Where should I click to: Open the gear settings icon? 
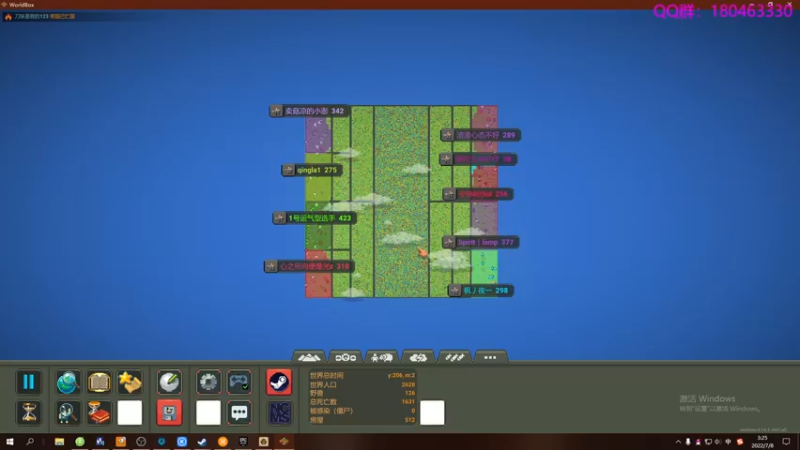pos(209,382)
